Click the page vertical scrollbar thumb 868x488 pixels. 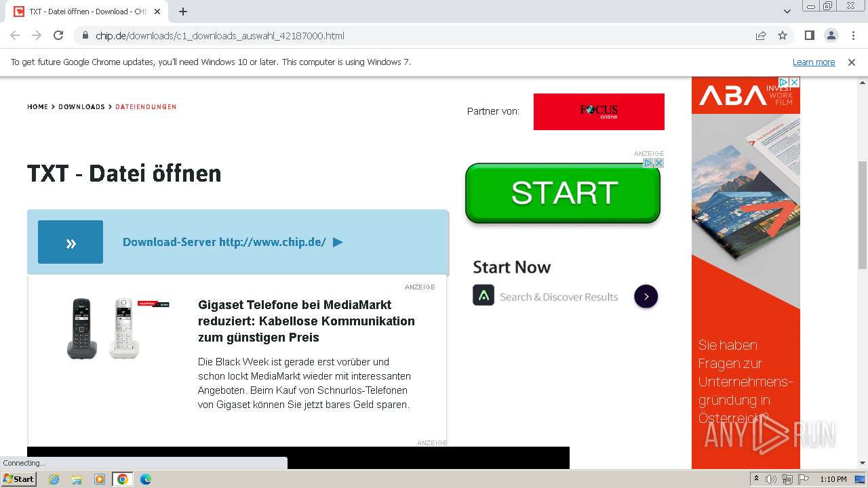863,216
